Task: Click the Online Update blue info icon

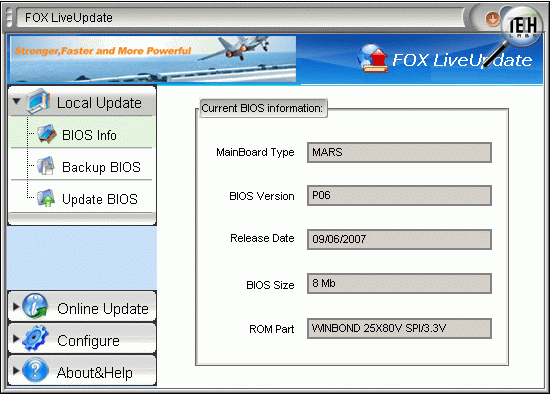Action: 35,306
